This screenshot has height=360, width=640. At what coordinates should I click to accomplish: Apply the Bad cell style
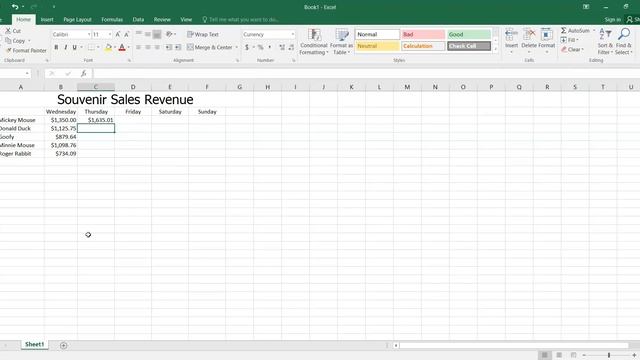click(x=423, y=34)
